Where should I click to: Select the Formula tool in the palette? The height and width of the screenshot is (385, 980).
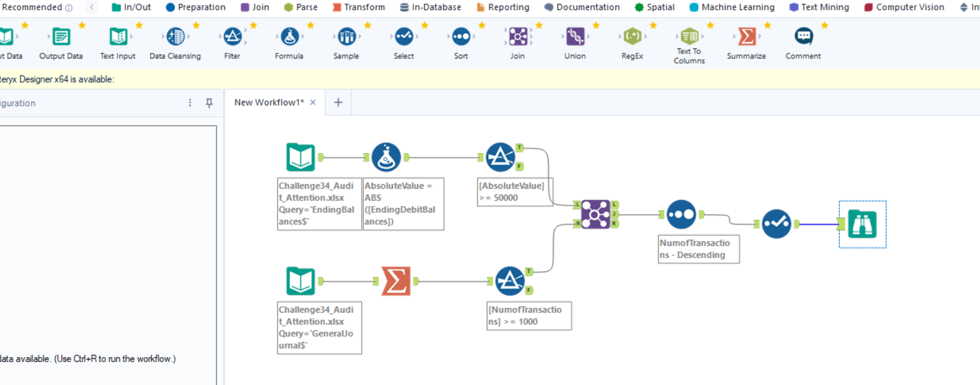pyautogui.click(x=289, y=37)
